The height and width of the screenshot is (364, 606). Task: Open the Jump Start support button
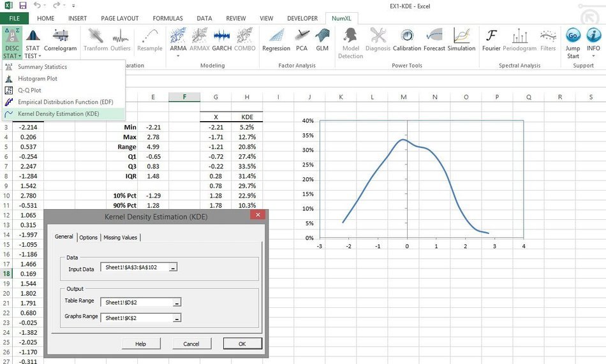click(573, 43)
